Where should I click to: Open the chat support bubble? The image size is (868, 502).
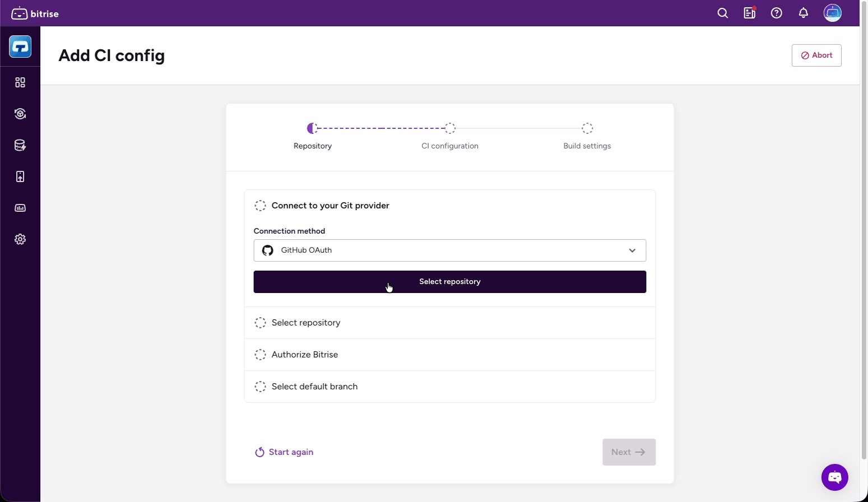click(x=835, y=477)
